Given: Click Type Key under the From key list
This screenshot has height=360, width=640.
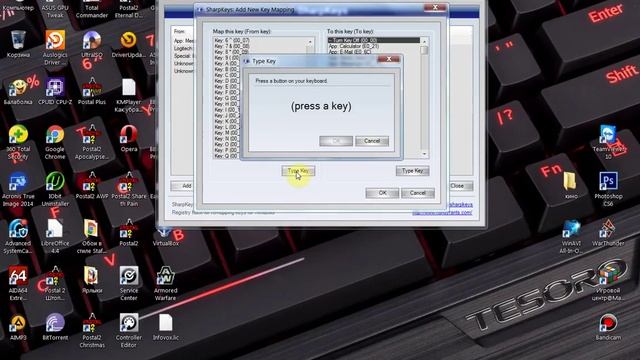Looking at the screenshot, I should (298, 171).
